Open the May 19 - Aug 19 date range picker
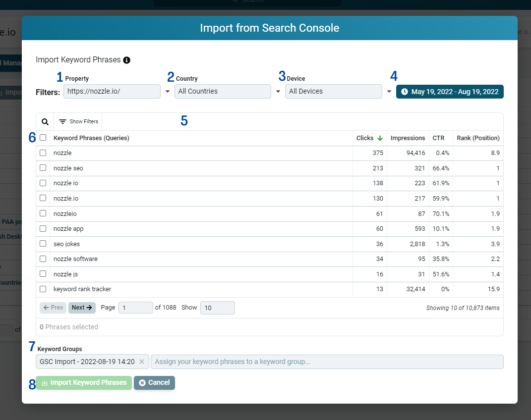 click(x=450, y=92)
